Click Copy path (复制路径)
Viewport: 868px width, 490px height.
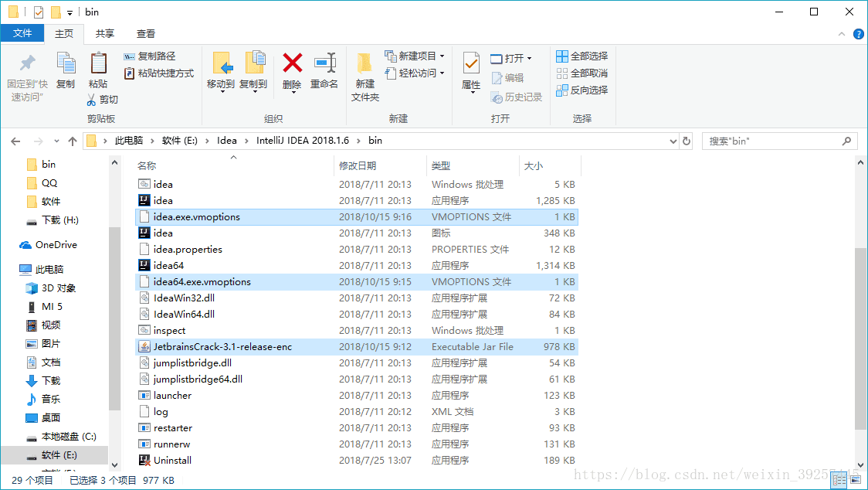[149, 56]
